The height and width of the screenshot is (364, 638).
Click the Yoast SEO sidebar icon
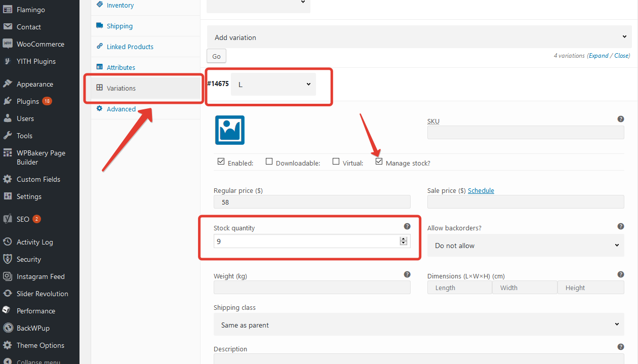click(x=8, y=219)
